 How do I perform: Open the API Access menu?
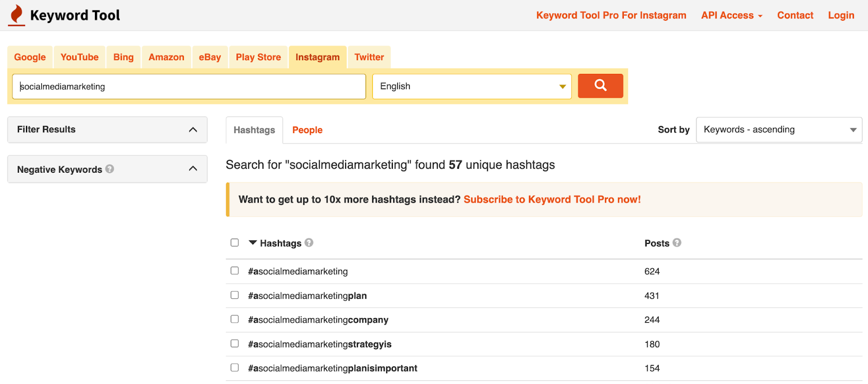(731, 15)
